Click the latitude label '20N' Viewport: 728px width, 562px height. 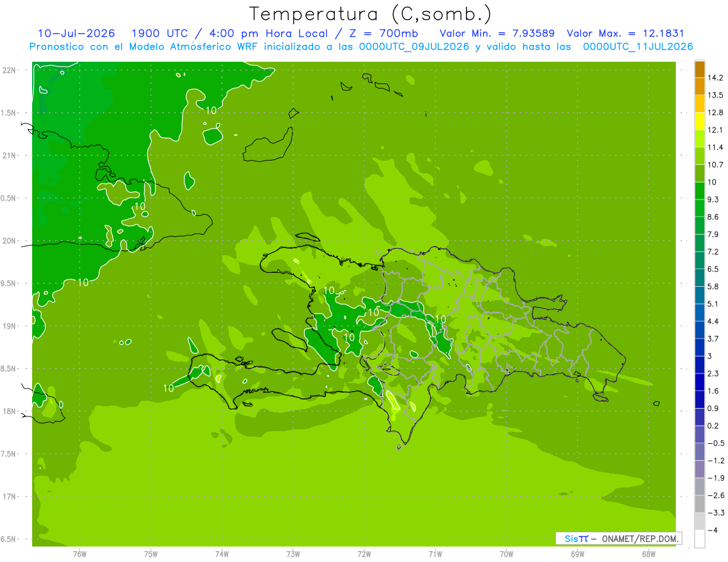(x=9, y=241)
